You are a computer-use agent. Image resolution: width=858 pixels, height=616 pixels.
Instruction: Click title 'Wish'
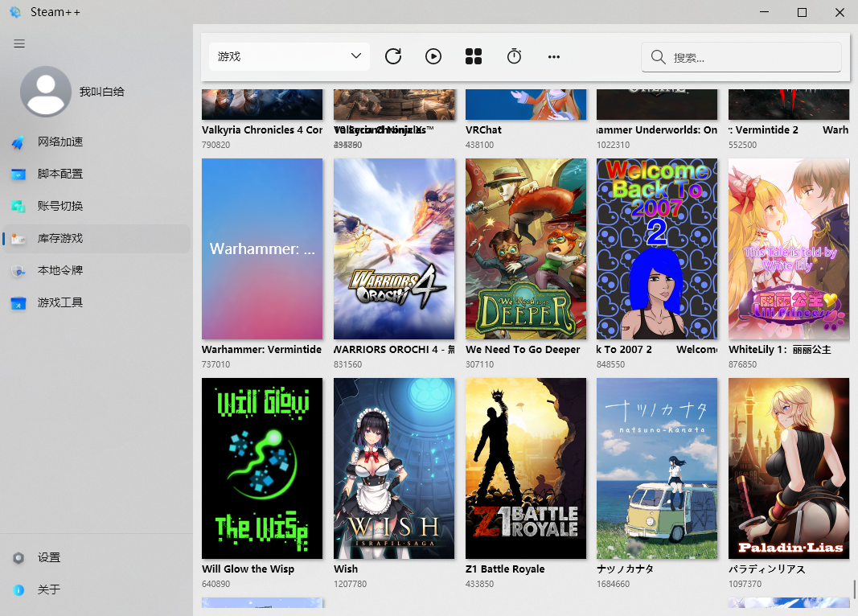[x=346, y=569]
